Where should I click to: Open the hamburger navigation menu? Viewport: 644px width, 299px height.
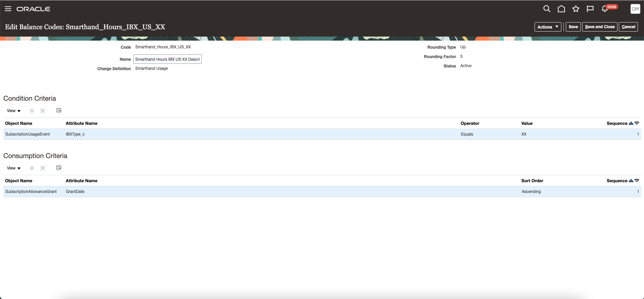[x=8, y=9]
